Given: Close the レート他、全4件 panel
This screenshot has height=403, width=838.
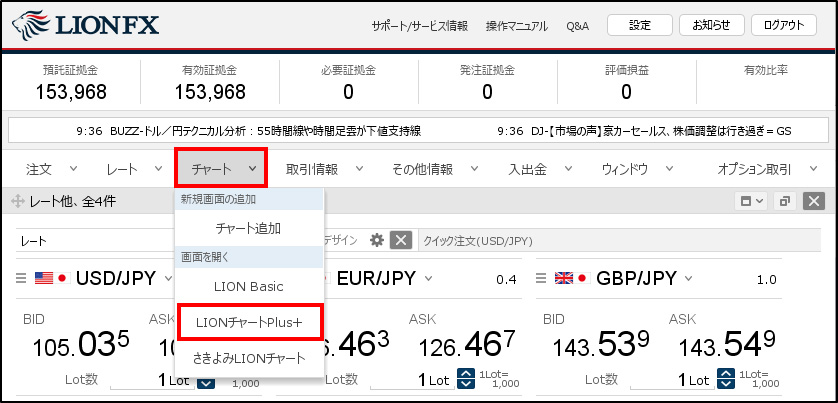Looking at the screenshot, I should [814, 201].
